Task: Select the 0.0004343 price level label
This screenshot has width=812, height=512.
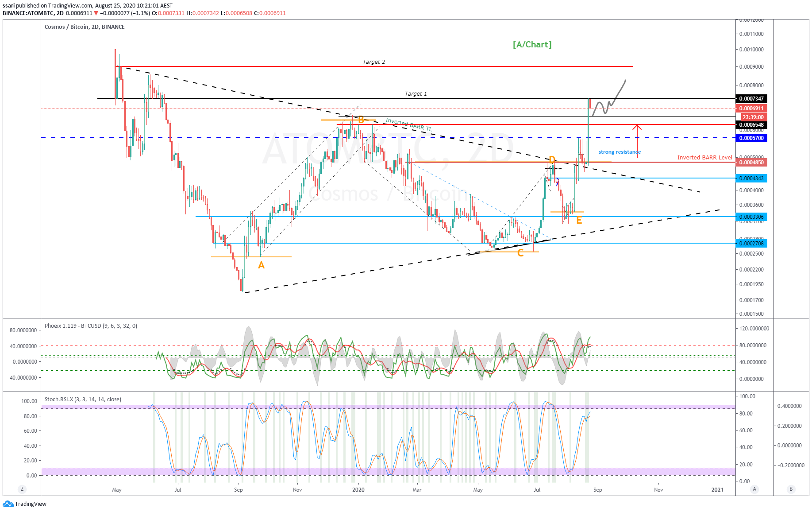Action: pos(751,178)
